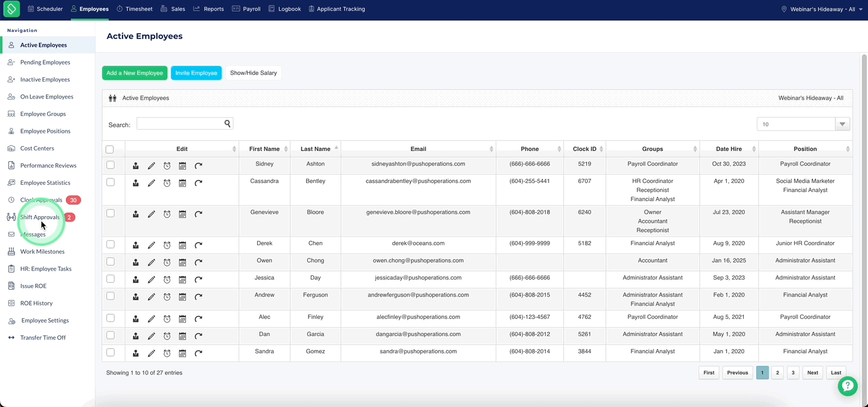Click the Pending Employees sidebar icon
Image resolution: width=868 pixels, height=407 pixels.
(11, 62)
